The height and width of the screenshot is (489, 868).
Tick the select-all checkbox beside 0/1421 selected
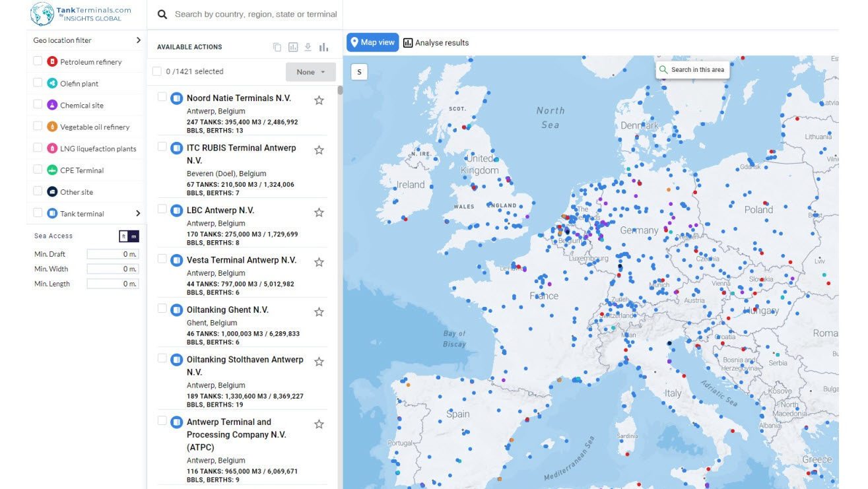coord(157,71)
